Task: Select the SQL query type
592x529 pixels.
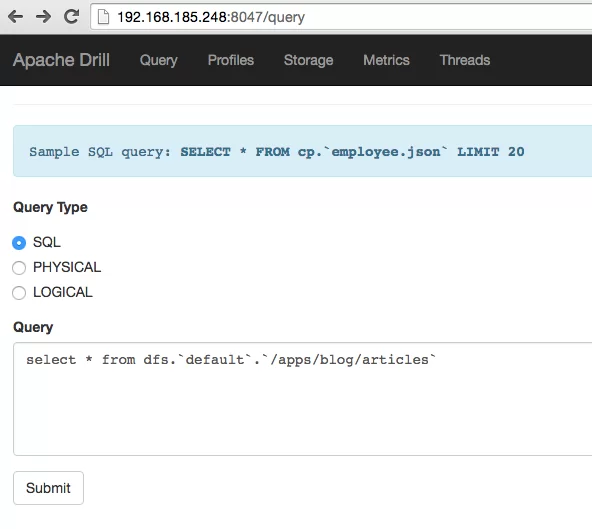Action: tap(19, 243)
